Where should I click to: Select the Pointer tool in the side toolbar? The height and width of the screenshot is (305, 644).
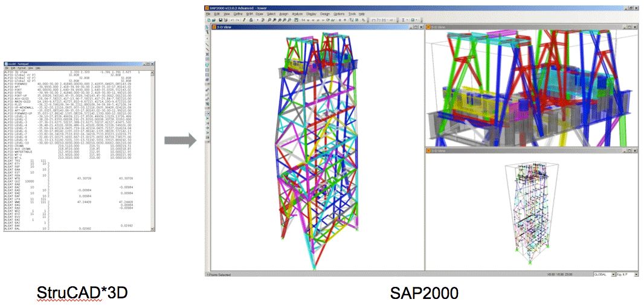point(207,27)
